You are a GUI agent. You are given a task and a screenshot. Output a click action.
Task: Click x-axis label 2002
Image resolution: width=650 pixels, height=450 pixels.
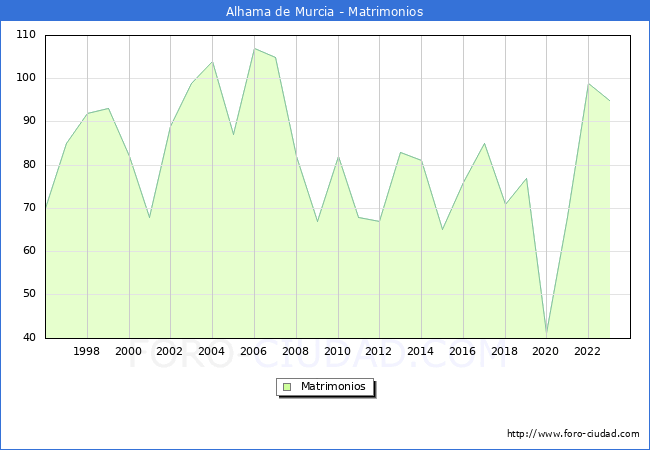[x=169, y=351]
